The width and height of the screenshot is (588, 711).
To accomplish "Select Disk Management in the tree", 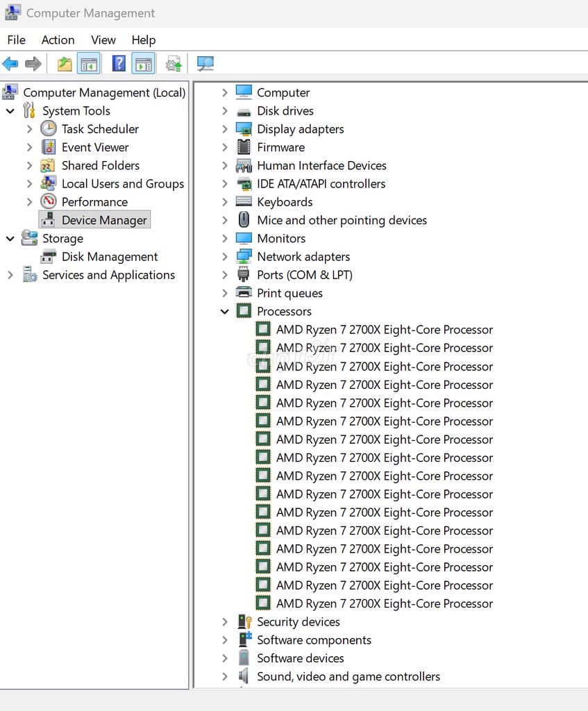I will (109, 257).
